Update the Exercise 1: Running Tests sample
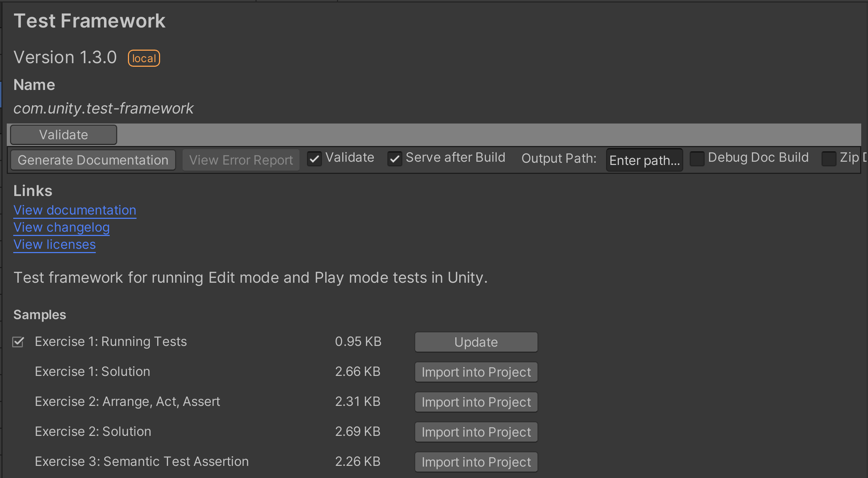Screen dimensions: 868x478 (476, 342)
